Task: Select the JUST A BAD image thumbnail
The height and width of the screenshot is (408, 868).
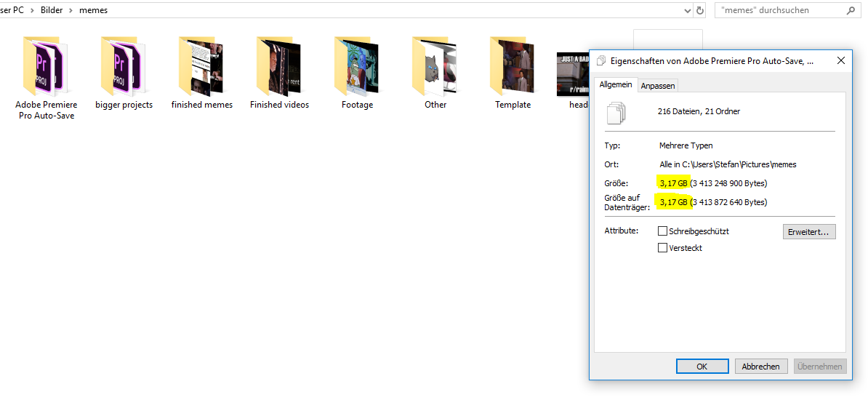Action: (572, 74)
